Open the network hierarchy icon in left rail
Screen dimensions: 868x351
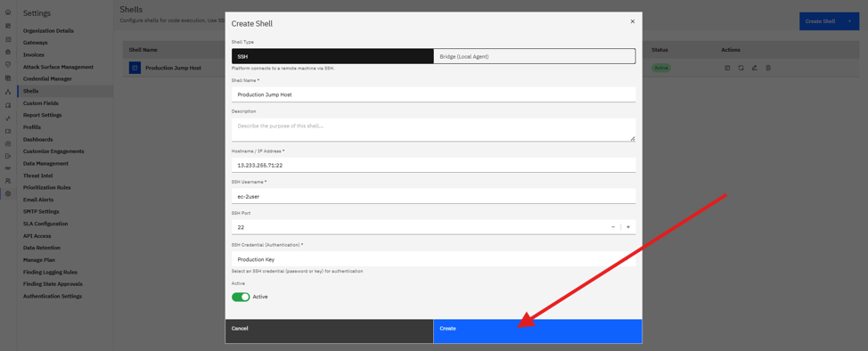pyautogui.click(x=8, y=92)
